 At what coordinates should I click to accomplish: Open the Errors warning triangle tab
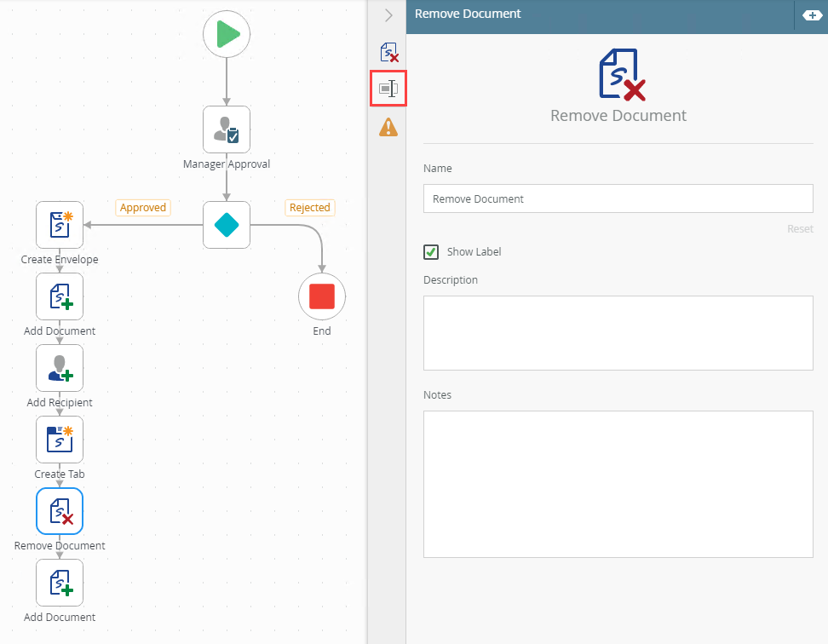(x=388, y=128)
